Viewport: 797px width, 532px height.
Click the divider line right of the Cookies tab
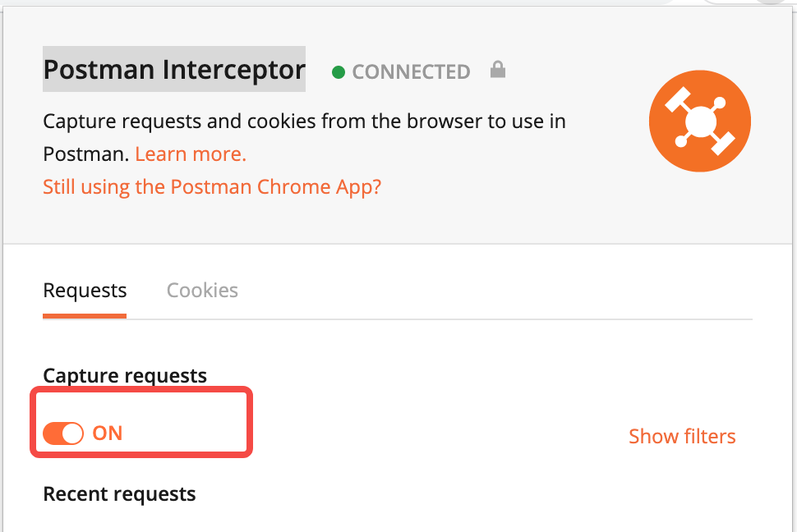[x=493, y=319]
